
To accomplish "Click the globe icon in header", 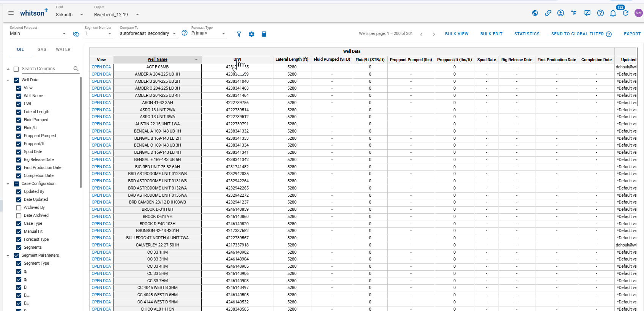I will coord(535,13).
